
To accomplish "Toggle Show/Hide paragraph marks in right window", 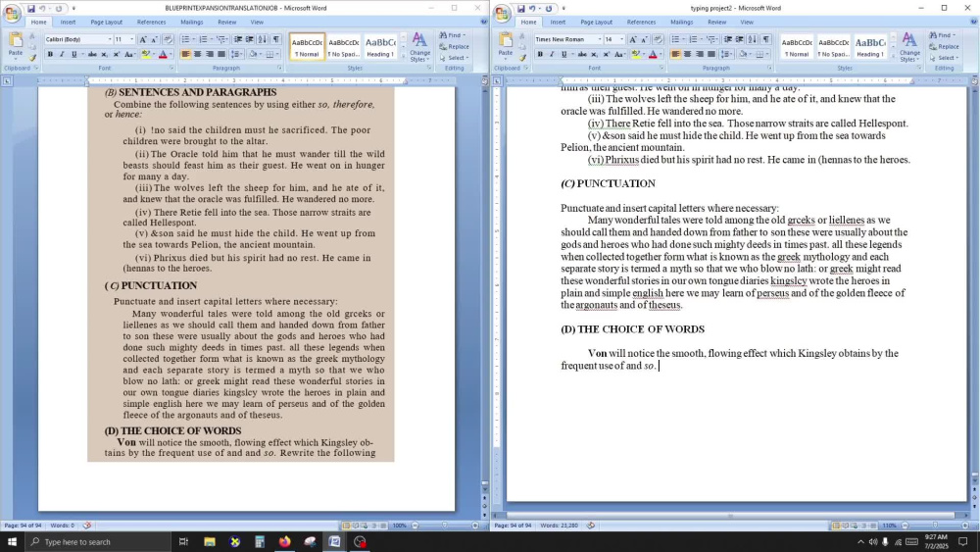I will click(765, 39).
